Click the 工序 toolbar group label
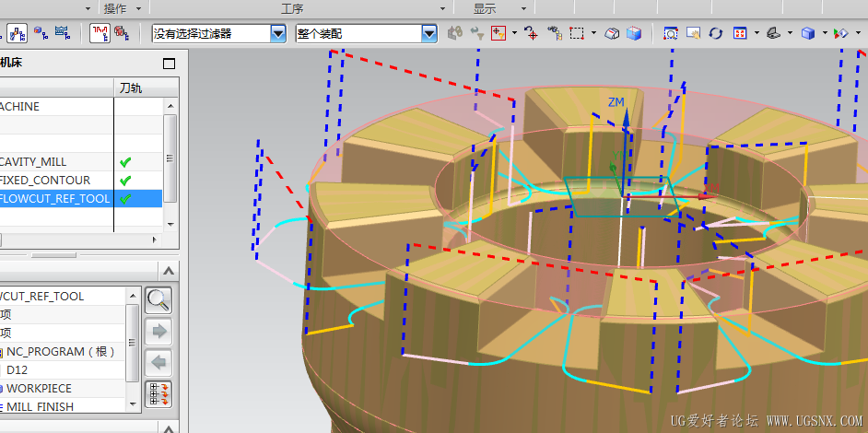868x433 pixels. coord(292,8)
